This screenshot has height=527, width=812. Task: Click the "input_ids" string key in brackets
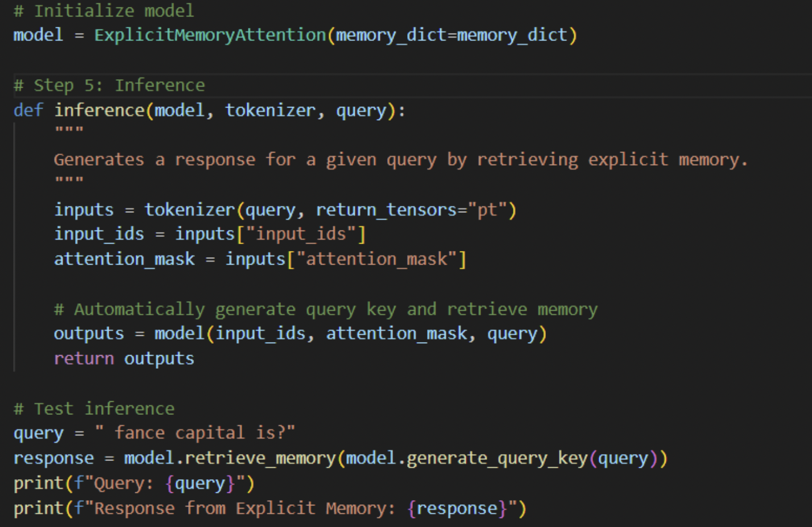point(301,234)
